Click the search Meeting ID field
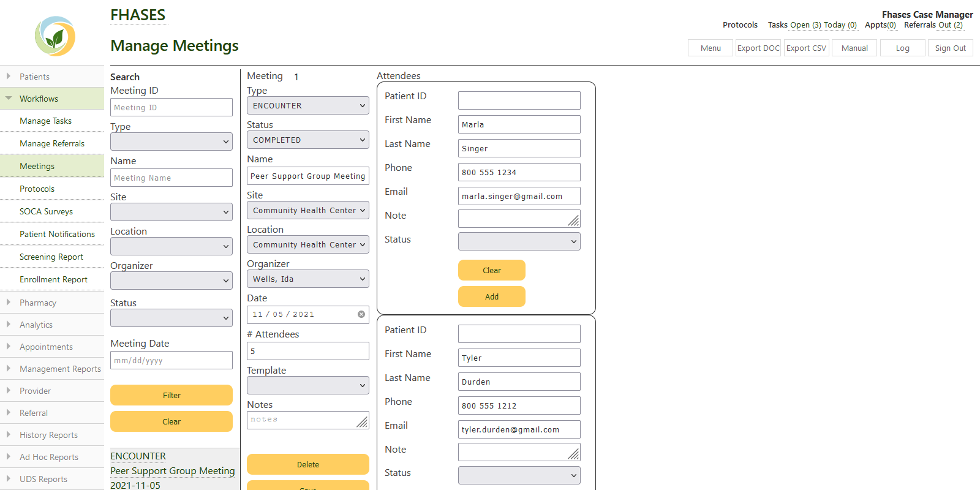 171,107
